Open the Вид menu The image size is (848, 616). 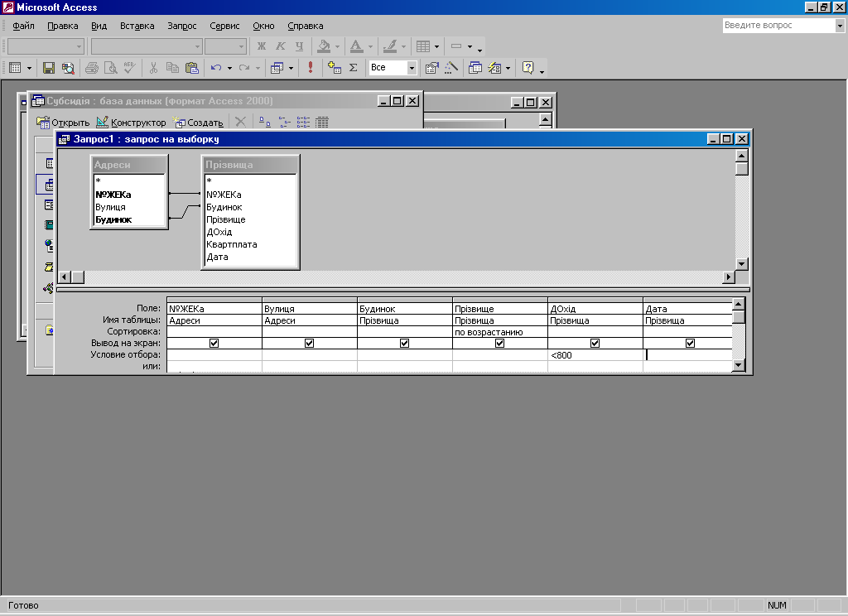pyautogui.click(x=99, y=26)
